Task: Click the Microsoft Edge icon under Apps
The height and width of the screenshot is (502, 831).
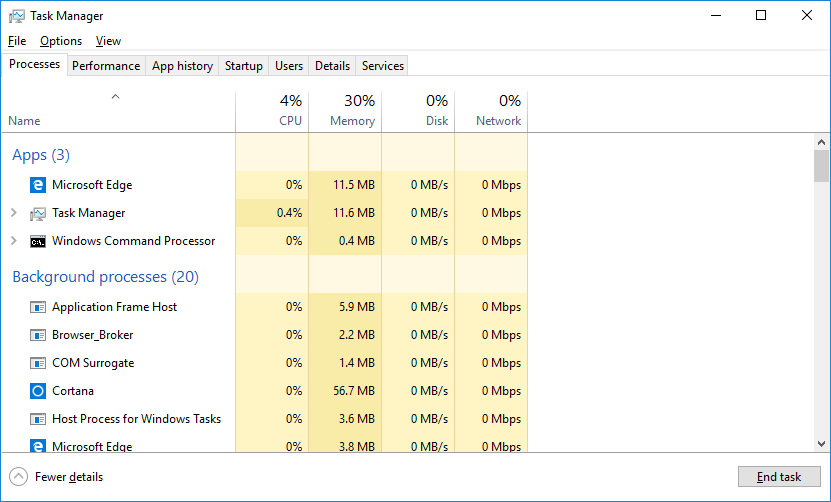Action: [38, 185]
